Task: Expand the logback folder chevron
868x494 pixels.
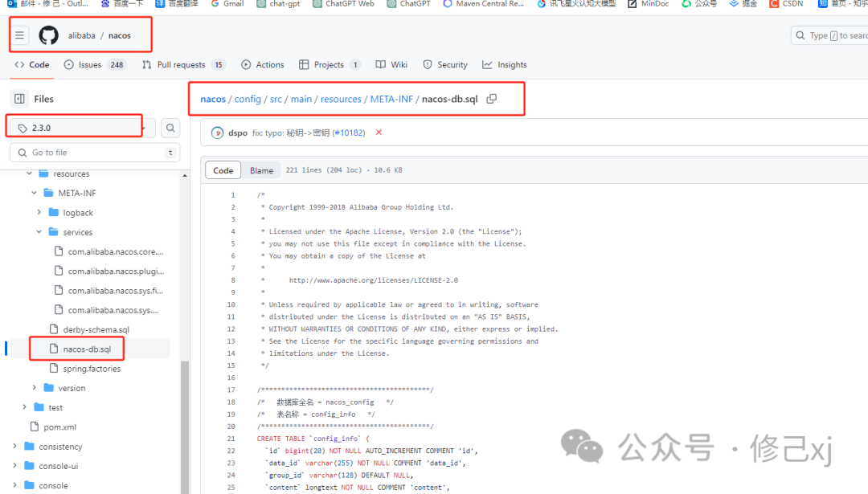Action: click(x=39, y=212)
